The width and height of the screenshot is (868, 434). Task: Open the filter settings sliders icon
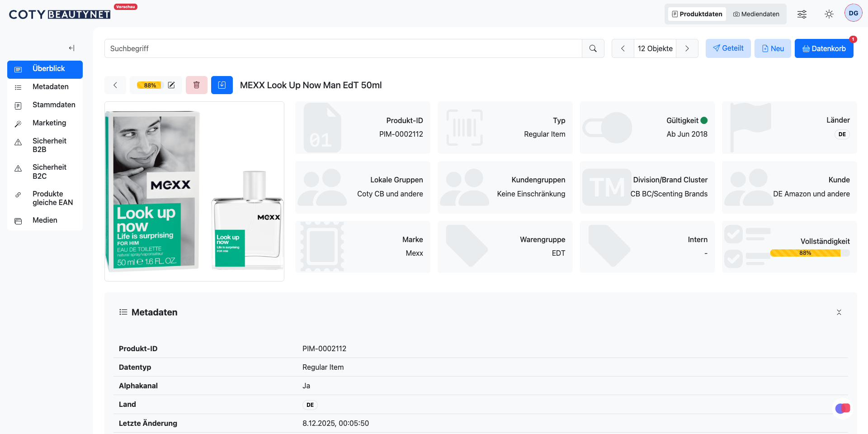click(x=802, y=14)
